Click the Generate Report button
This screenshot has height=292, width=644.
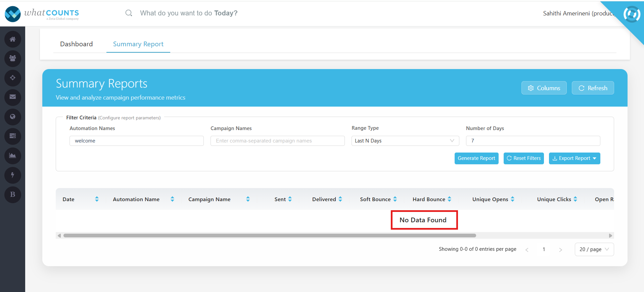(x=476, y=158)
